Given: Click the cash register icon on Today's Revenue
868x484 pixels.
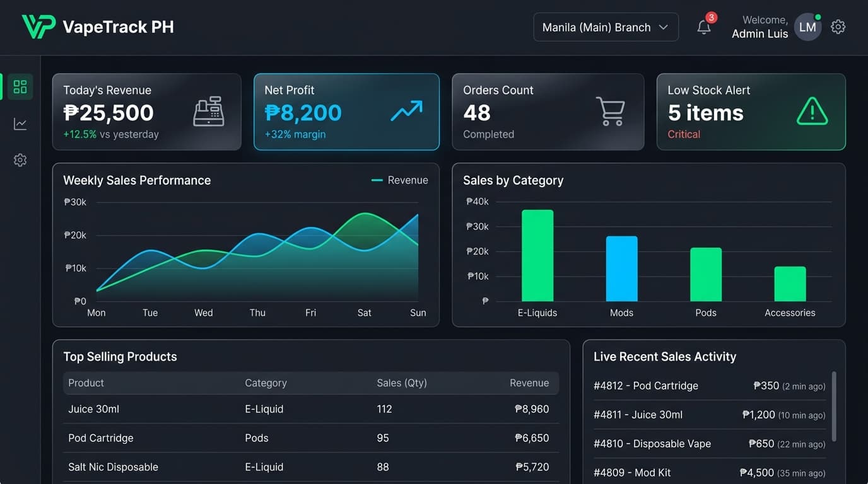Looking at the screenshot, I should tap(209, 112).
